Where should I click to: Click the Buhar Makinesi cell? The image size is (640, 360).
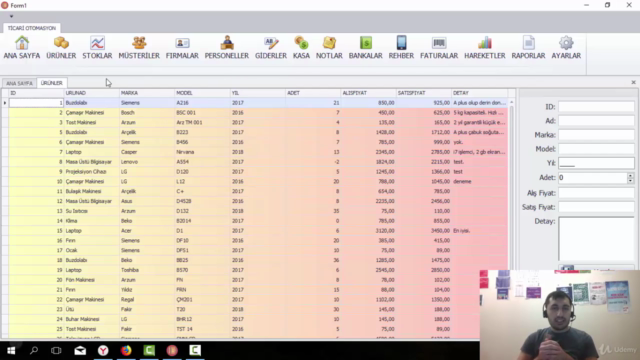point(91,319)
